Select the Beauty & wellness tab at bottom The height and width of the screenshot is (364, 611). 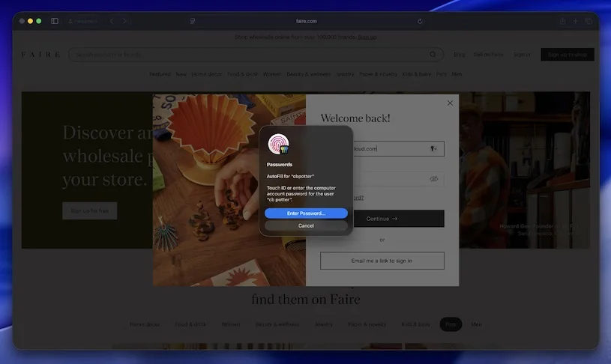tap(277, 324)
